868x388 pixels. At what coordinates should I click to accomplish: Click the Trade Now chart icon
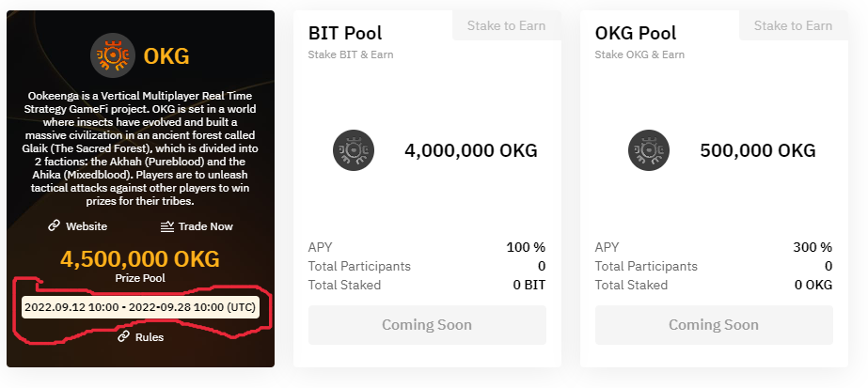click(167, 226)
